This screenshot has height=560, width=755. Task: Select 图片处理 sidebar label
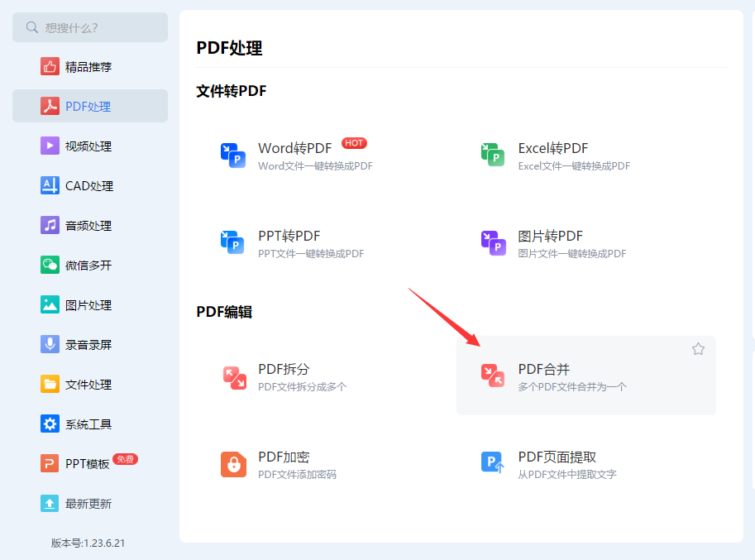click(x=88, y=305)
